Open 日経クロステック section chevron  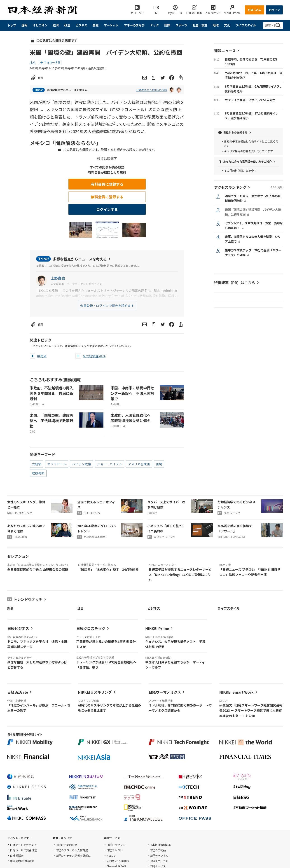click(108, 628)
